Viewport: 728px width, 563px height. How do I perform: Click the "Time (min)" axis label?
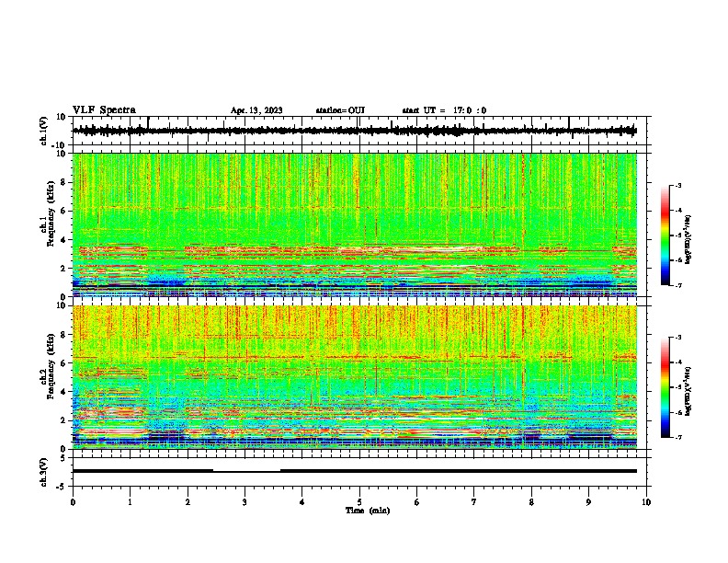[368, 511]
